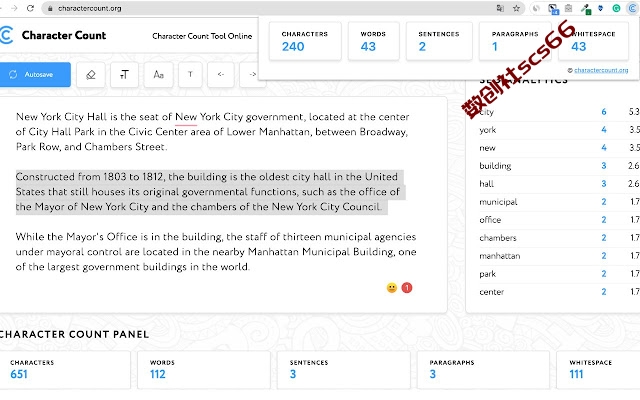Click the popup Paragraphs 1 card
This screenshot has height=400, width=640.
coord(515,41)
